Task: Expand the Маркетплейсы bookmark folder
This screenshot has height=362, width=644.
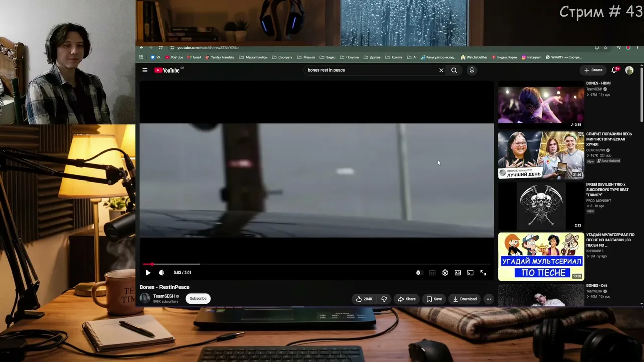Action: coord(253,57)
